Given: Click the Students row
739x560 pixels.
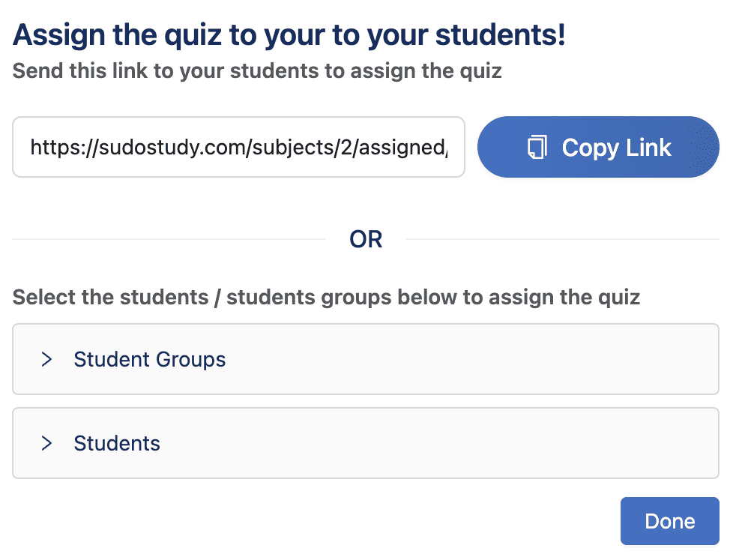Looking at the screenshot, I should pos(366,443).
